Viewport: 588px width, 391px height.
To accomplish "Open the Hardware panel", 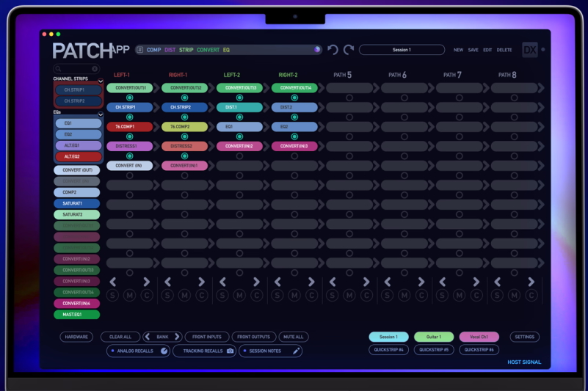I will click(76, 337).
